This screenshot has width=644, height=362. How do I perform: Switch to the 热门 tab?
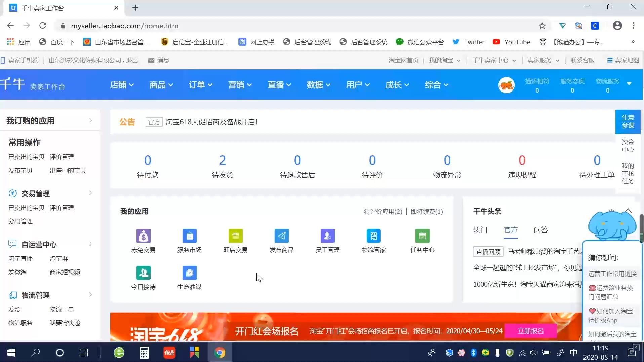(480, 230)
